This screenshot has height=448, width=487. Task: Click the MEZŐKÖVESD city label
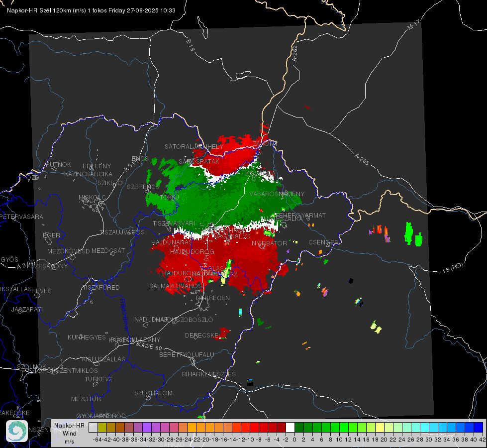68,251
